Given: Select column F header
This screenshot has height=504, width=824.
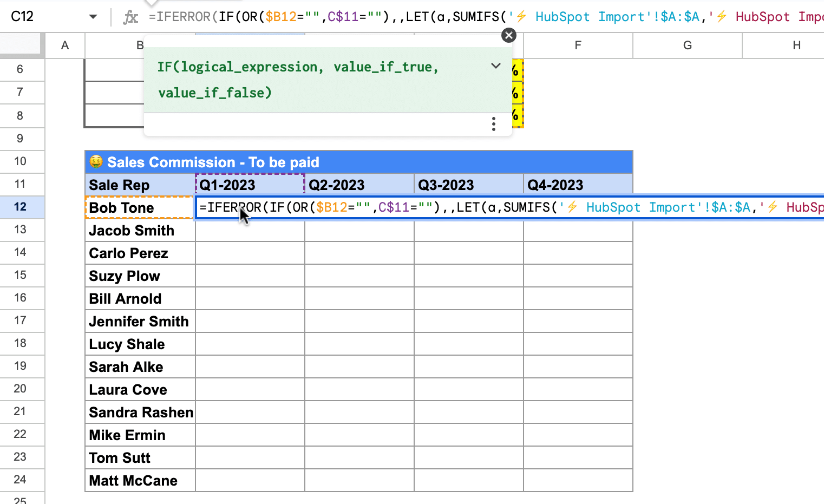Looking at the screenshot, I should coord(578,45).
